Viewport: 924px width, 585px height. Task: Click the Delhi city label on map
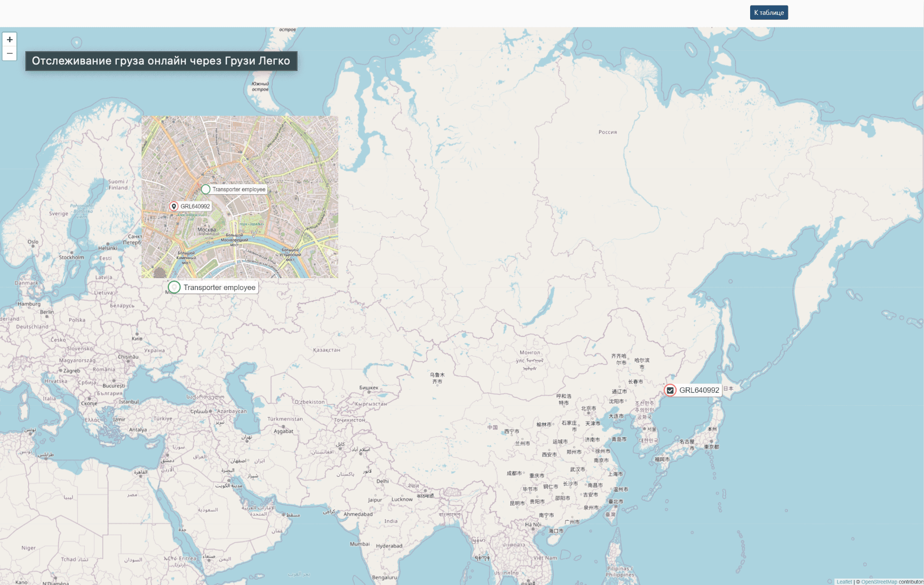[383, 481]
